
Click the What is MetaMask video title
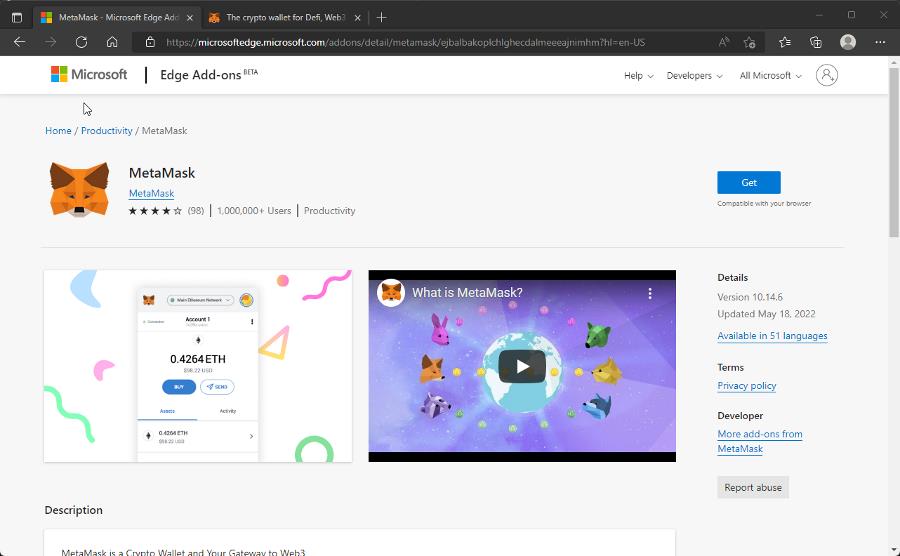pyautogui.click(x=467, y=293)
